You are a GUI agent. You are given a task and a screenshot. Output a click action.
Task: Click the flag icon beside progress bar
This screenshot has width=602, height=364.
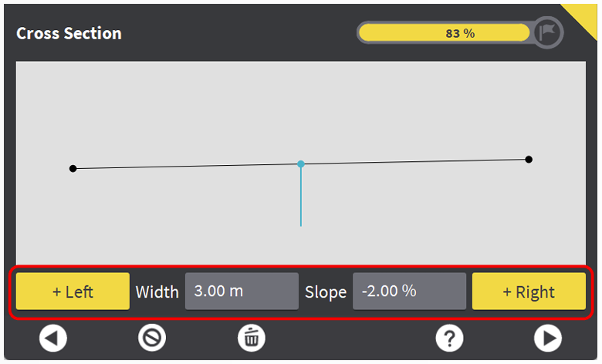tap(547, 33)
